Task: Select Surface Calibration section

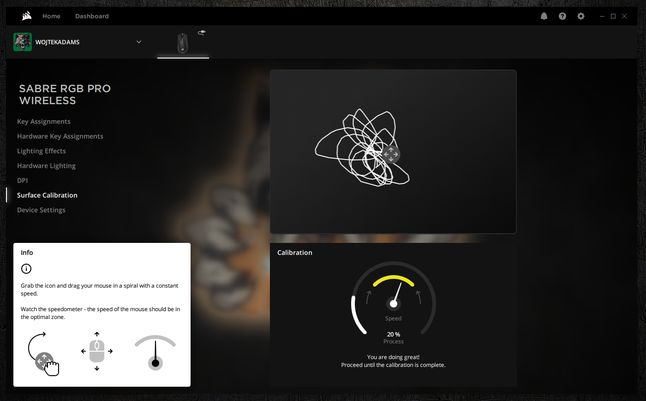Action: point(47,195)
